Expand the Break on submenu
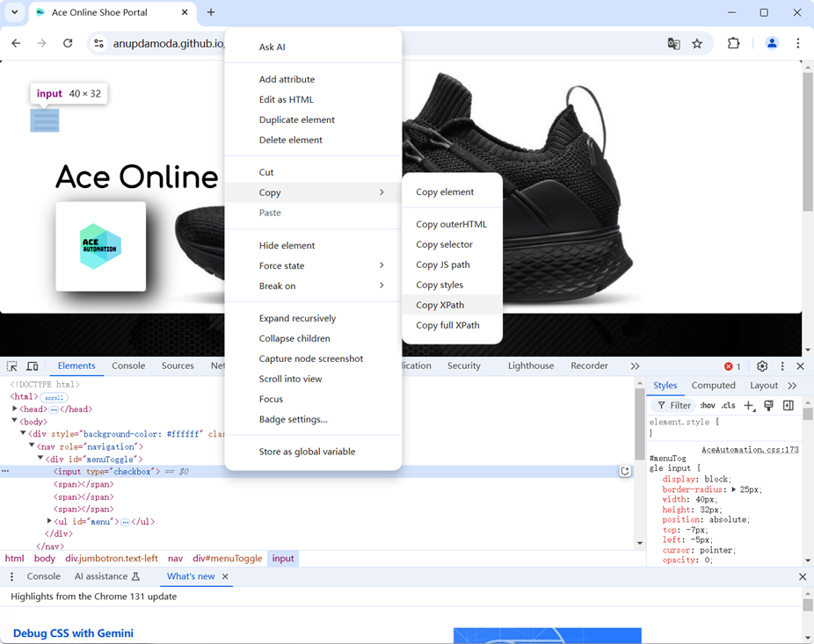The image size is (814, 644). 313,286
